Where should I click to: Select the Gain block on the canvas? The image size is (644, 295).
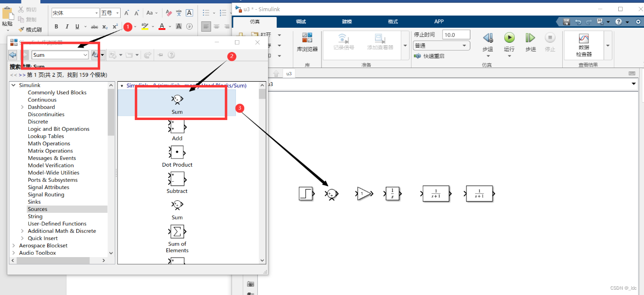tap(364, 194)
